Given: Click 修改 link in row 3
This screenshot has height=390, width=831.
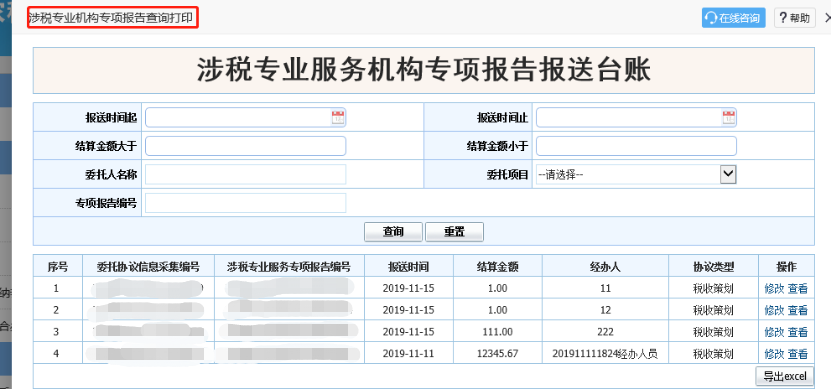Looking at the screenshot, I should tap(774, 332).
